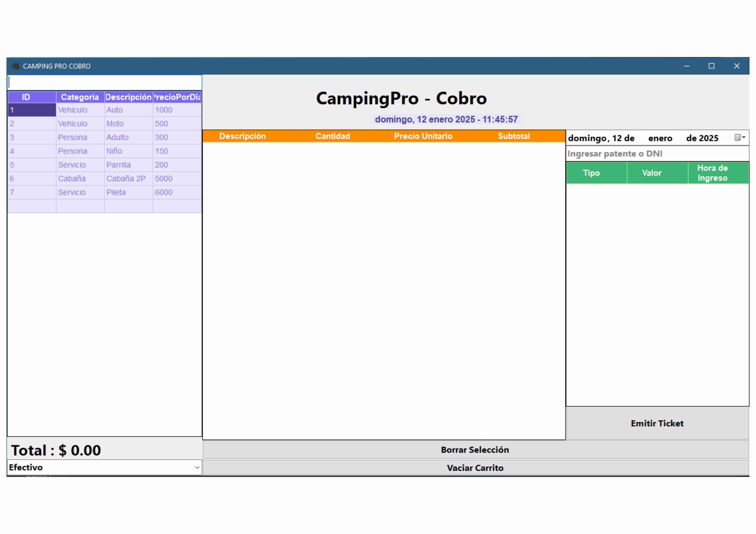
Task: Choose the Adulto persona row
Action: [x=117, y=138]
